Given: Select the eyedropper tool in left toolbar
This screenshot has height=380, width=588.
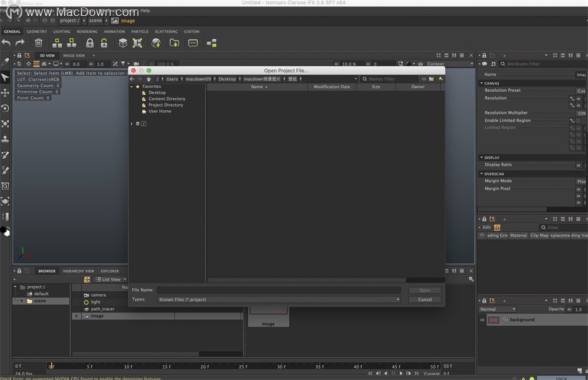Looking at the screenshot, I should [x=5, y=62].
